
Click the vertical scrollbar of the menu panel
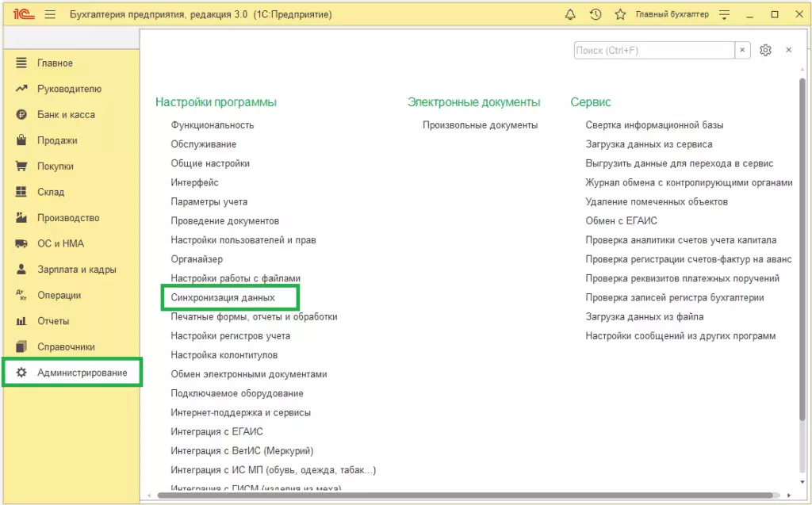[x=802, y=249]
